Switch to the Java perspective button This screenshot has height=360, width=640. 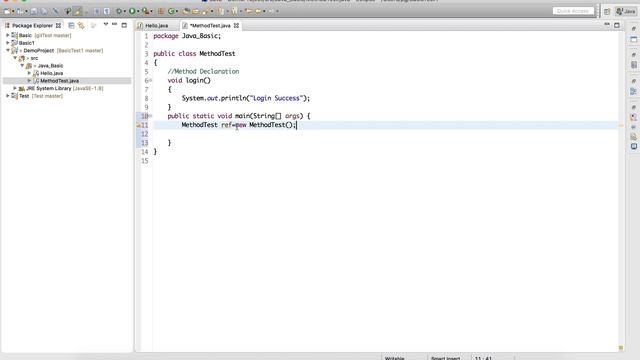tap(626, 11)
